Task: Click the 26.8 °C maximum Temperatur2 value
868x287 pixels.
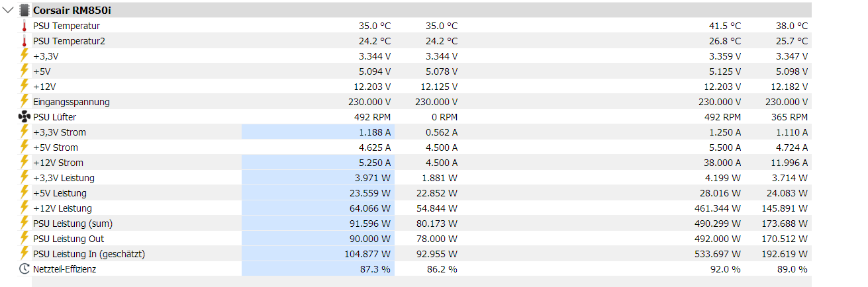Action: click(x=725, y=41)
